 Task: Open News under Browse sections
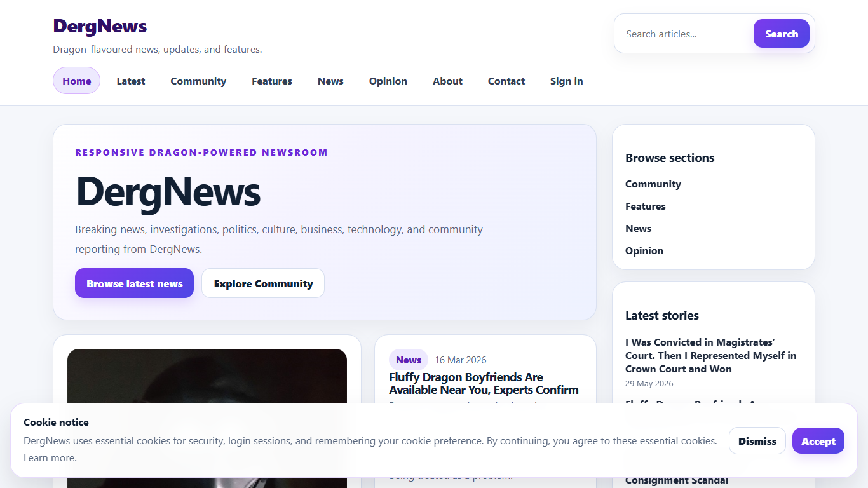(x=638, y=228)
